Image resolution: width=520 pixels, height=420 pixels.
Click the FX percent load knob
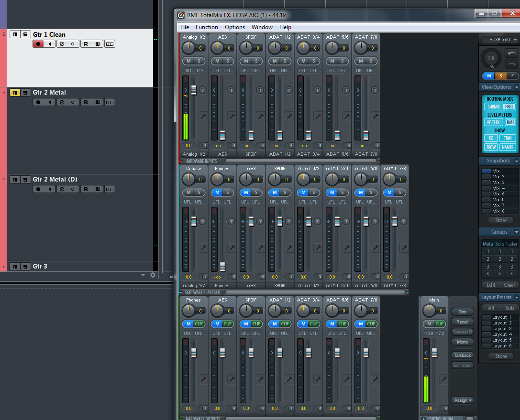(491, 58)
